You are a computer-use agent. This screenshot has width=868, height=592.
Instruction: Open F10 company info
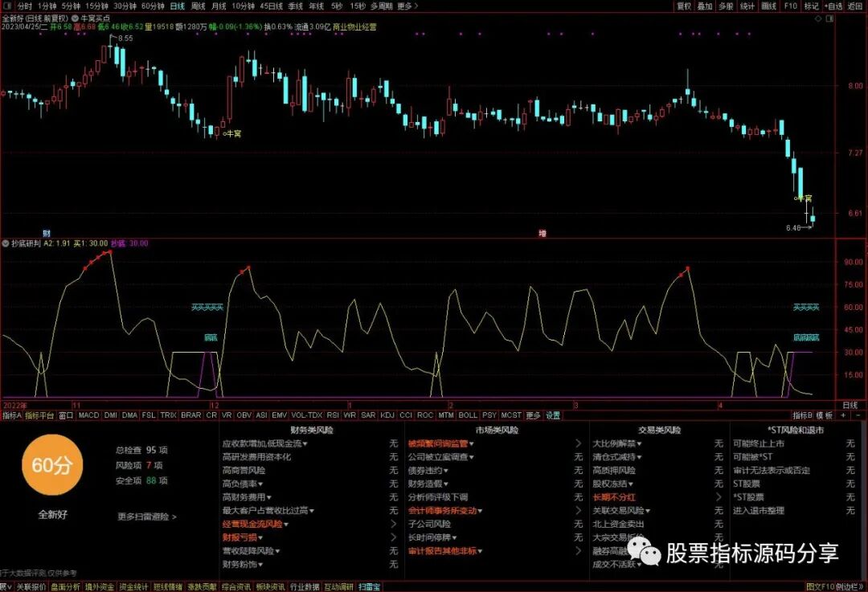791,6
